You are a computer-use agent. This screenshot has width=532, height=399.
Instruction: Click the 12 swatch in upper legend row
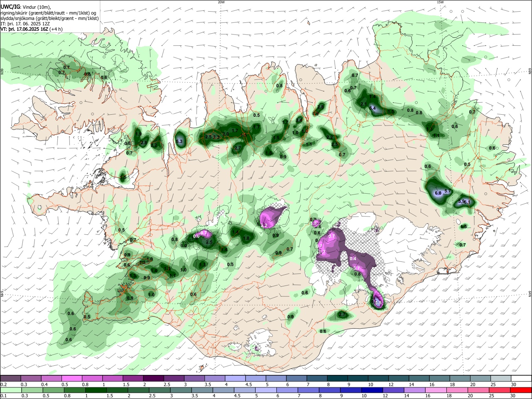point(398,378)
